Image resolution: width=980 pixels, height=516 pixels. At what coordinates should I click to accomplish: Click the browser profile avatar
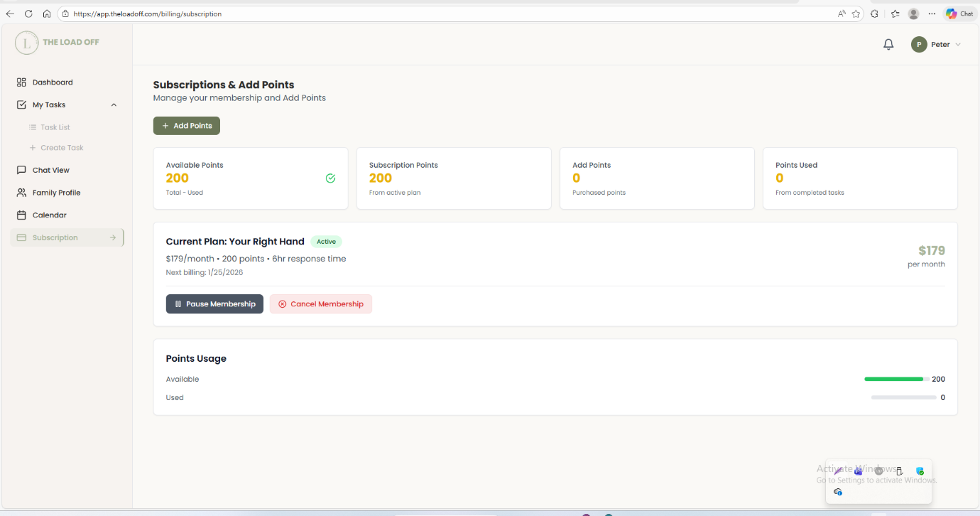tap(913, 14)
